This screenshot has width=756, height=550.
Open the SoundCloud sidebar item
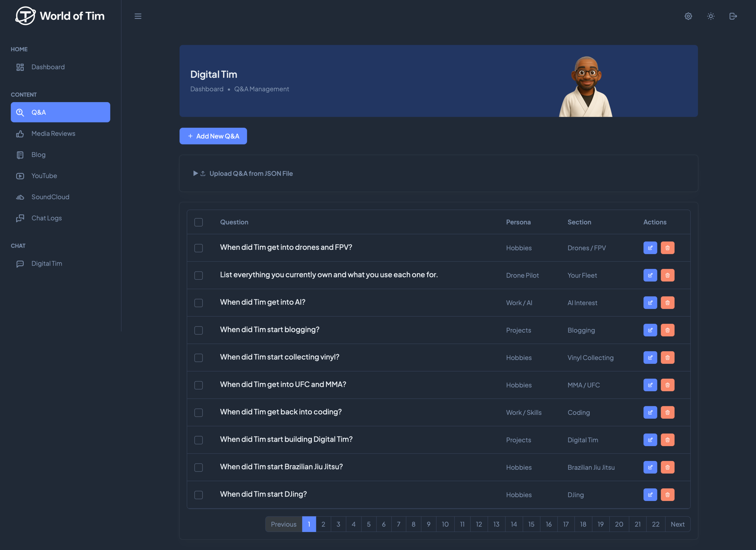(x=50, y=197)
